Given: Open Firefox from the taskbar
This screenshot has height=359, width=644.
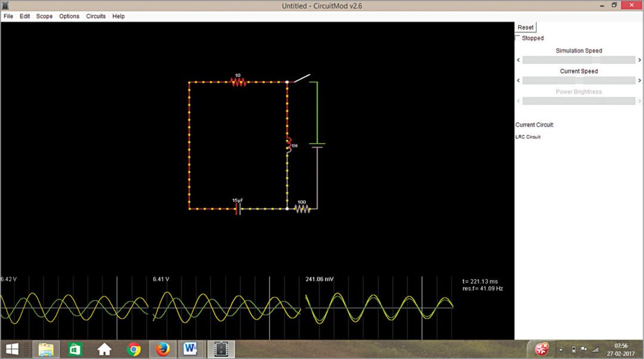Looking at the screenshot, I should point(162,349).
